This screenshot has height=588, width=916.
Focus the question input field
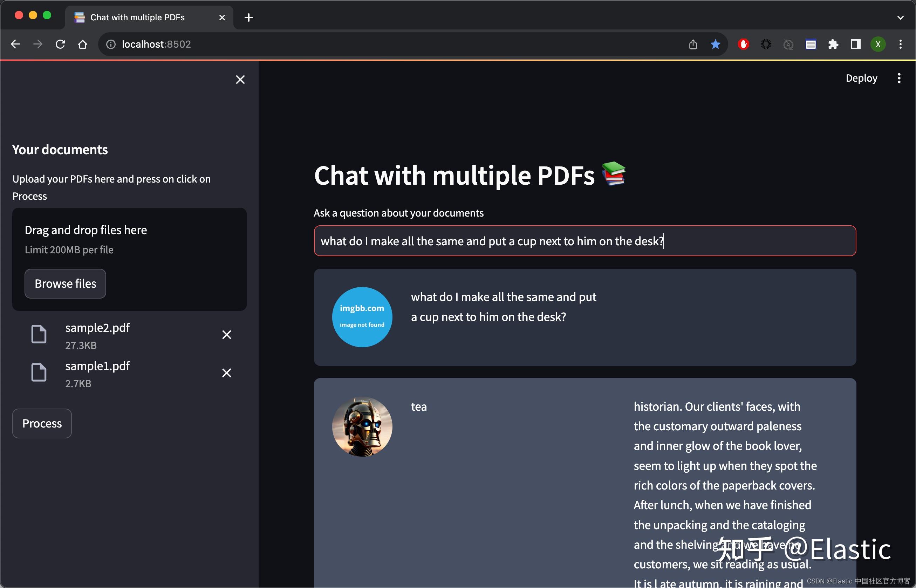tap(584, 241)
